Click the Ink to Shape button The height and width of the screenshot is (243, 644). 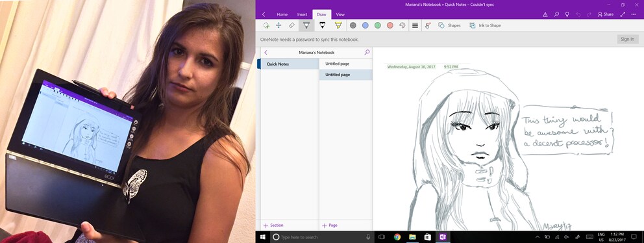(485, 25)
